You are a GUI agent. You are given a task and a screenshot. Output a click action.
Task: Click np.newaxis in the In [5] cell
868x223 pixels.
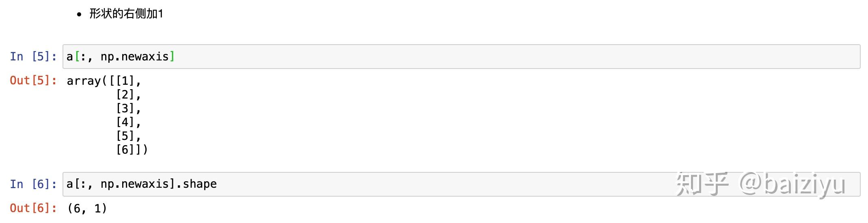(x=135, y=57)
